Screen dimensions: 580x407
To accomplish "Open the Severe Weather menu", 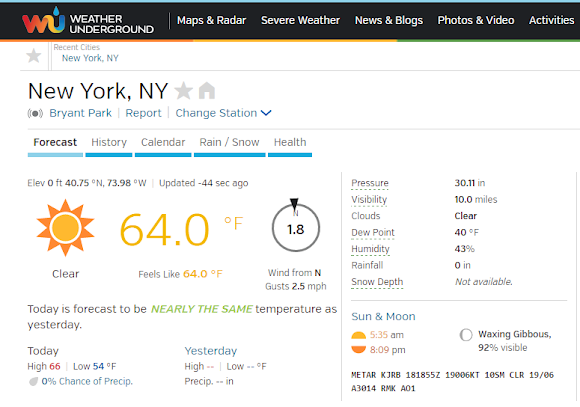I will (300, 20).
